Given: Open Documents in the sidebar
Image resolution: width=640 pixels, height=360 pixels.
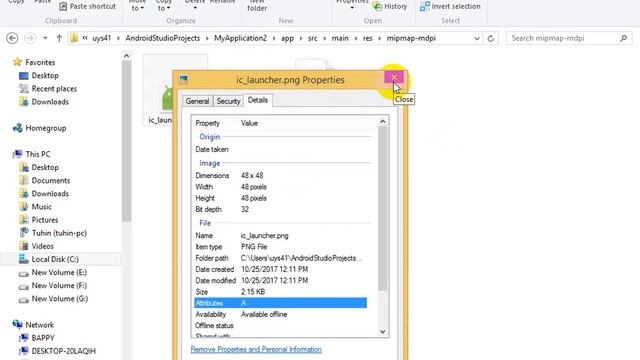Looking at the screenshot, I should tap(51, 180).
